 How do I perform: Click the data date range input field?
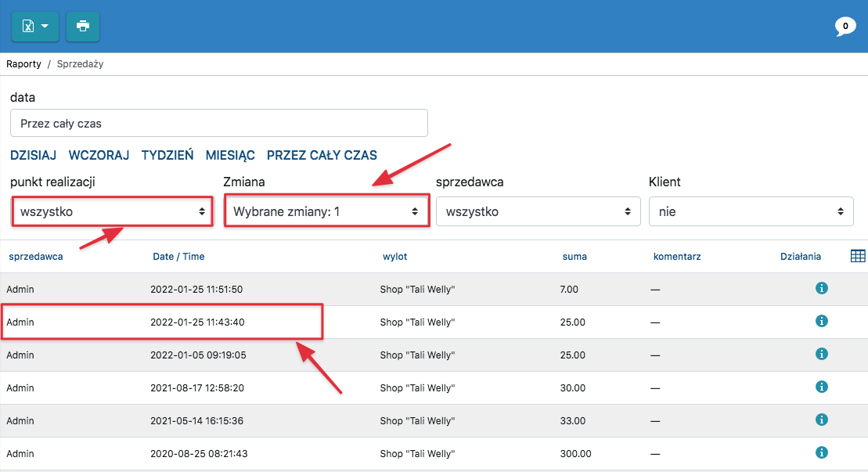click(219, 123)
